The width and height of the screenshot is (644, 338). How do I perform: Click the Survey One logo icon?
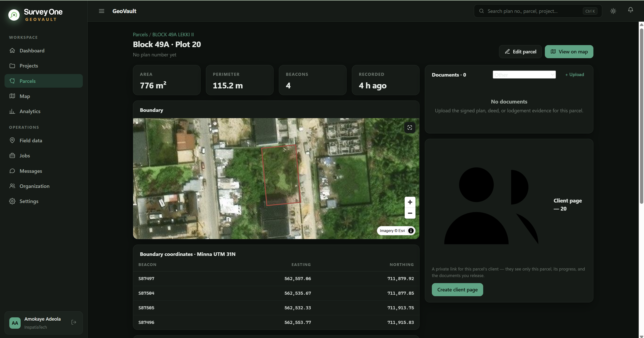click(x=14, y=15)
